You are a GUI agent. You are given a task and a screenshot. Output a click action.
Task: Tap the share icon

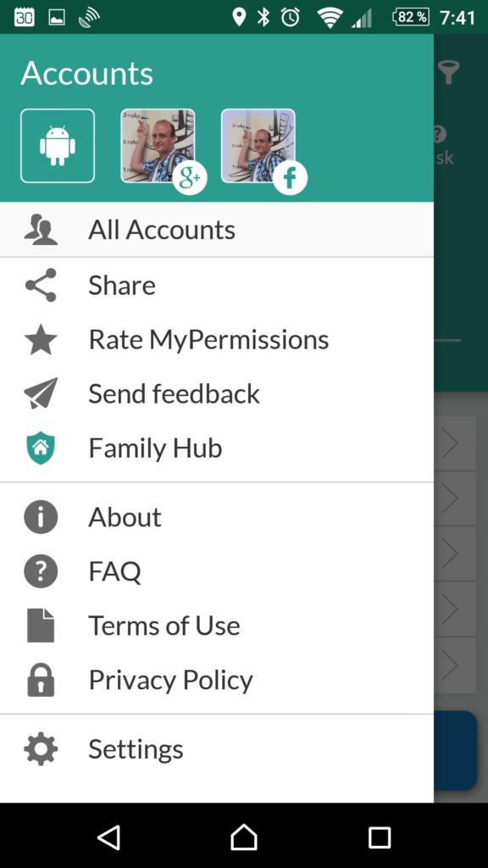tap(41, 285)
